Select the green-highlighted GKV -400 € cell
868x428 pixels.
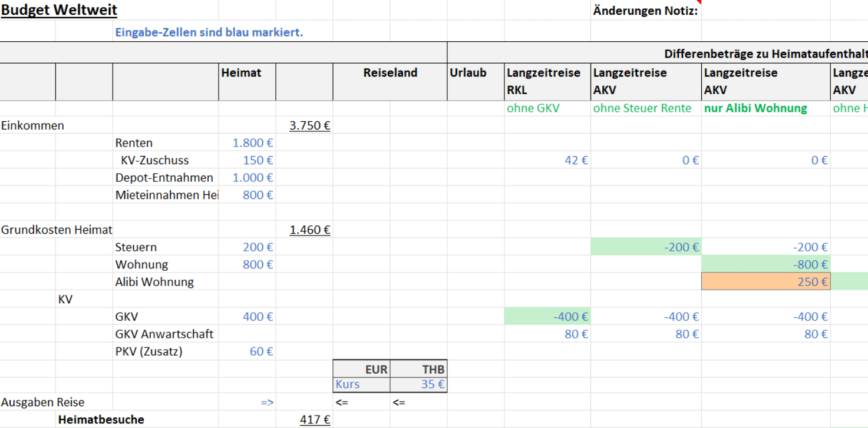(x=547, y=317)
